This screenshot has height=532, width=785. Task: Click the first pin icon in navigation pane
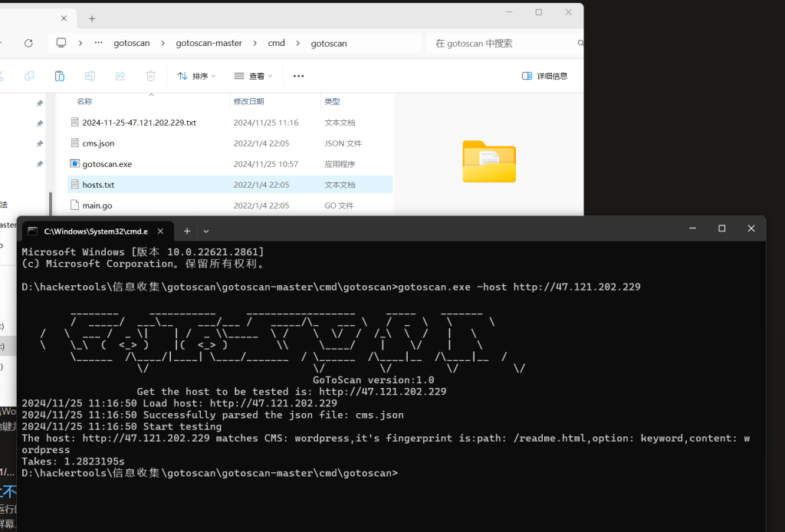(x=40, y=103)
